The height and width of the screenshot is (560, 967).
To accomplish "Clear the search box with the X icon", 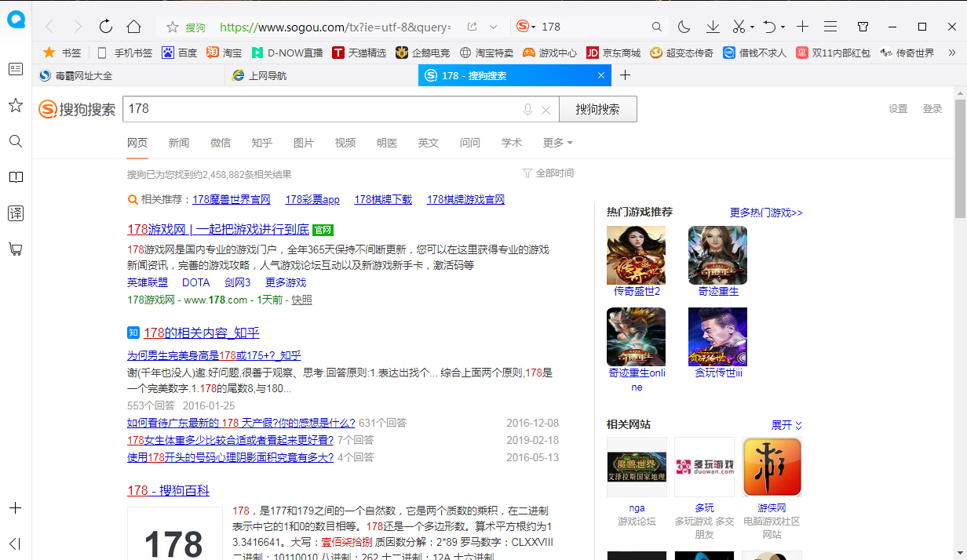I will pyautogui.click(x=546, y=109).
